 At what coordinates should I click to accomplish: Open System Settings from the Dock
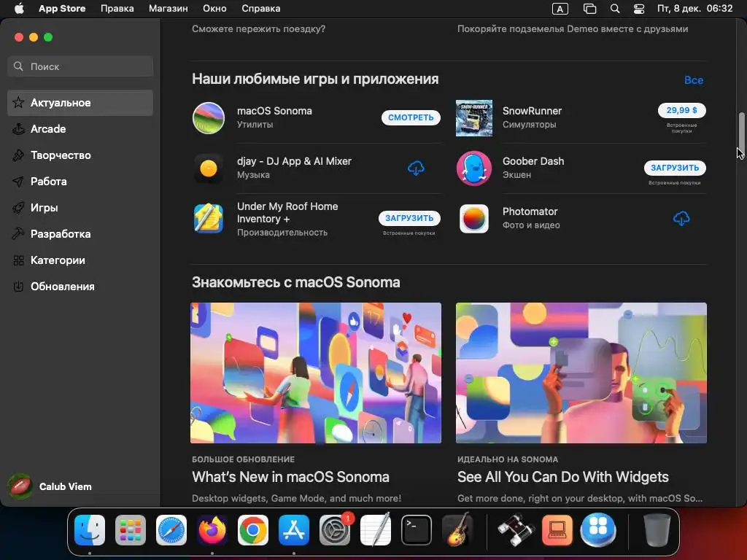[334, 530]
